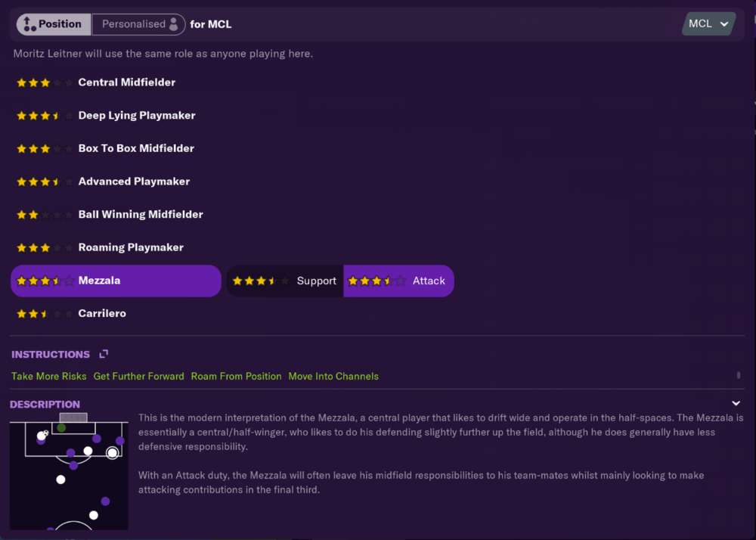This screenshot has width=756, height=540.
Task: Switch to Position role mode
Action: coord(54,24)
